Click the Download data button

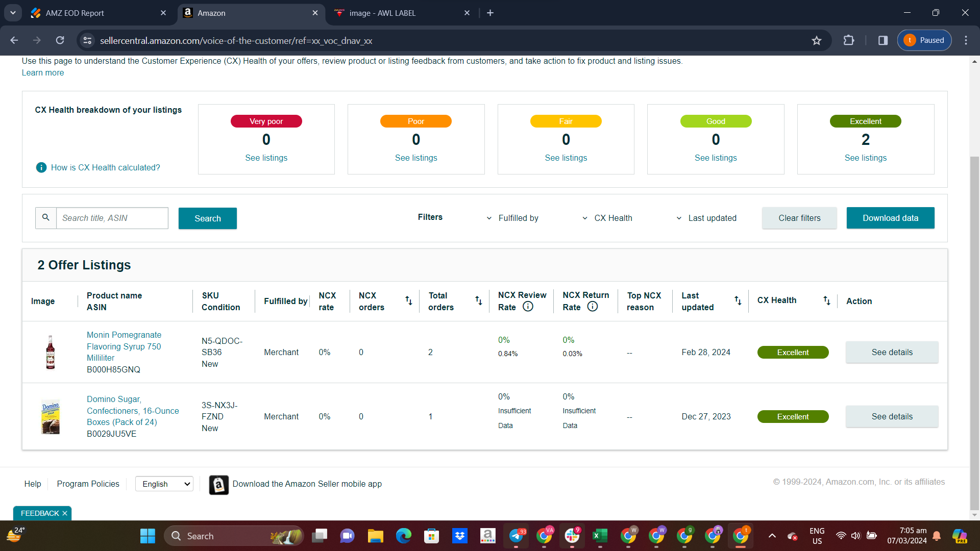click(x=891, y=218)
